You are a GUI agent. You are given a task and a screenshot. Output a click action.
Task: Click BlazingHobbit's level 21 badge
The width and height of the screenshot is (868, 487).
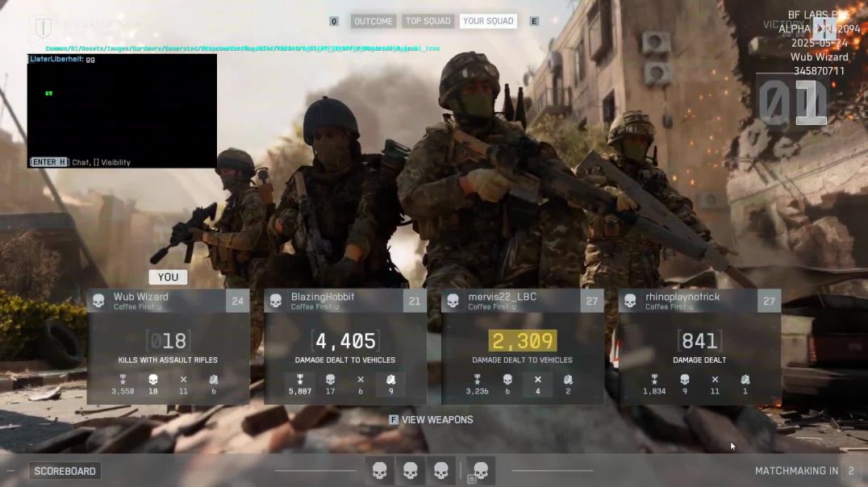click(415, 301)
